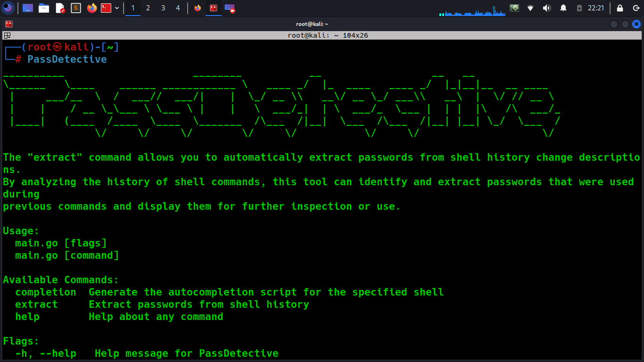Minimize the root@kali terminal window
Viewport: 644px width, 362px height.
tap(613, 24)
